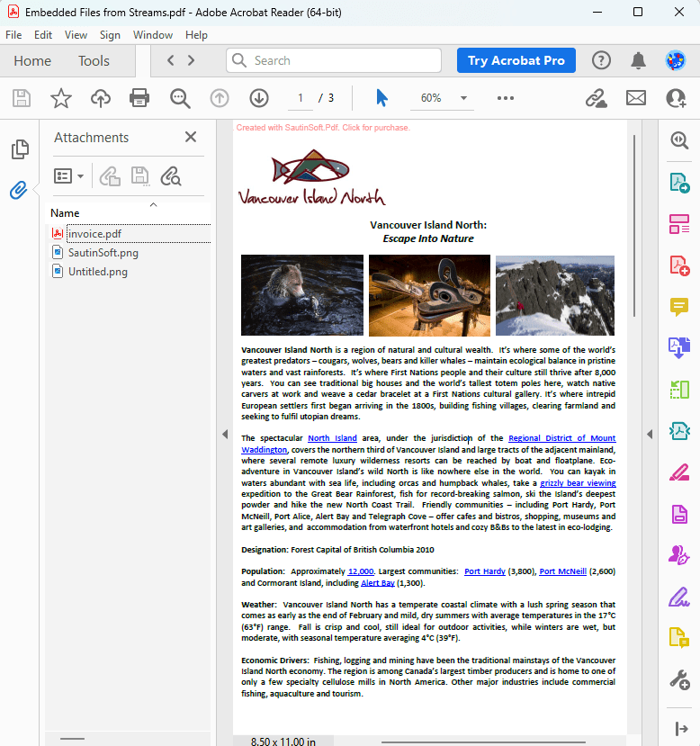Search attachments icon in Attachments panel
The width and height of the screenshot is (700, 746).
[x=170, y=176]
